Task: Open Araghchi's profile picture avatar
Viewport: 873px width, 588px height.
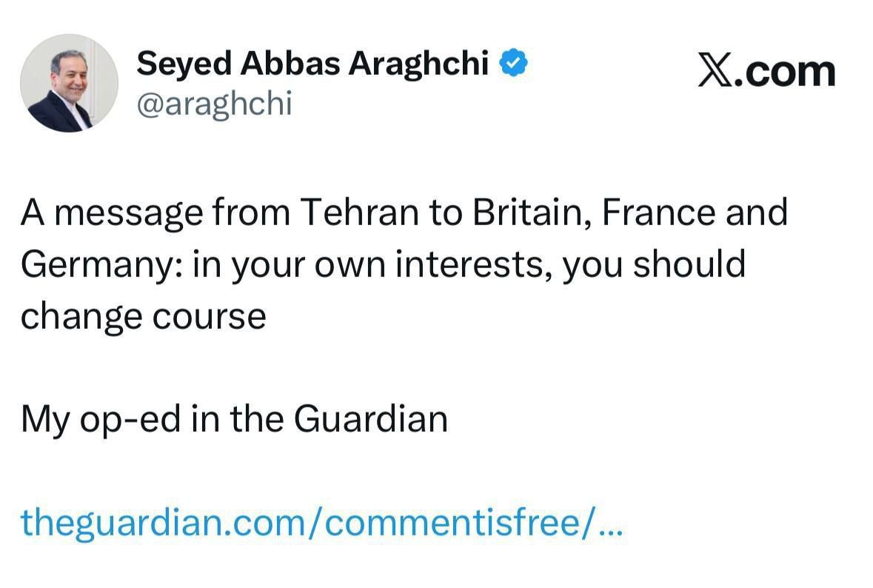Action: (69, 83)
